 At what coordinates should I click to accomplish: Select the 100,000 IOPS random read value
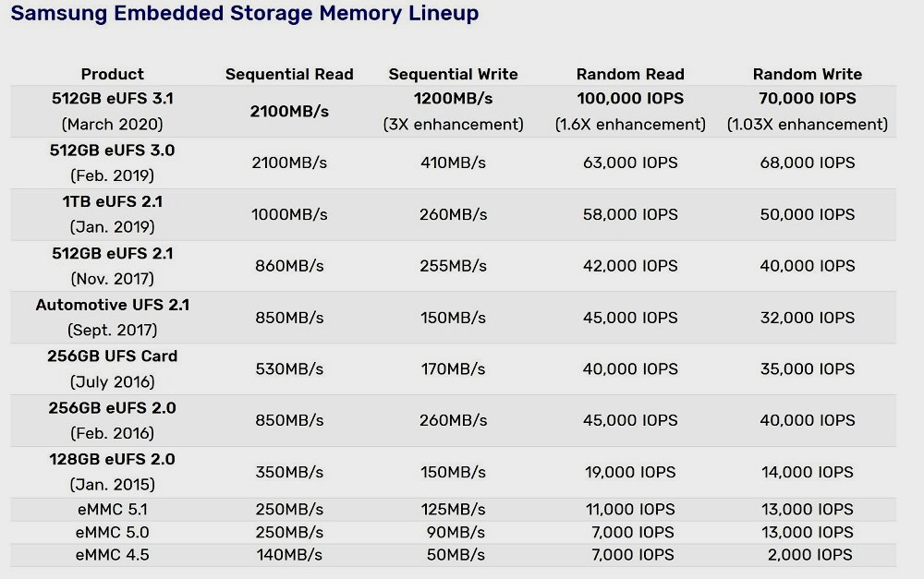point(630,98)
